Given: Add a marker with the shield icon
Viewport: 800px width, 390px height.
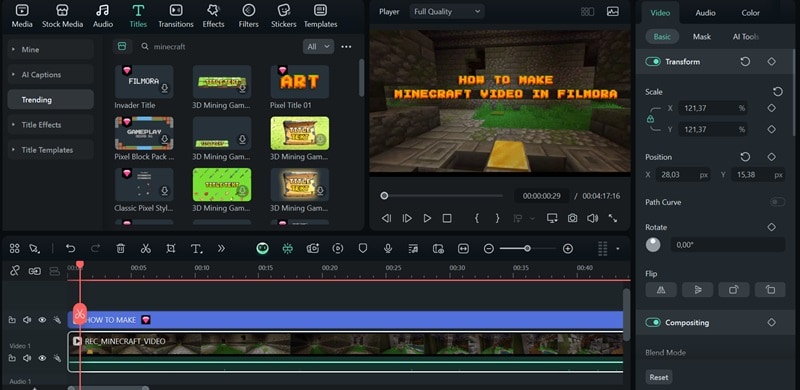Looking at the screenshot, I should coord(363,249).
